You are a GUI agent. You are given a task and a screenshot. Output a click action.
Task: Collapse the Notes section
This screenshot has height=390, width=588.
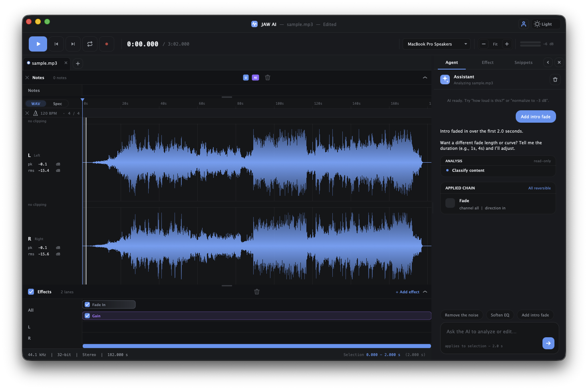pyautogui.click(x=425, y=78)
